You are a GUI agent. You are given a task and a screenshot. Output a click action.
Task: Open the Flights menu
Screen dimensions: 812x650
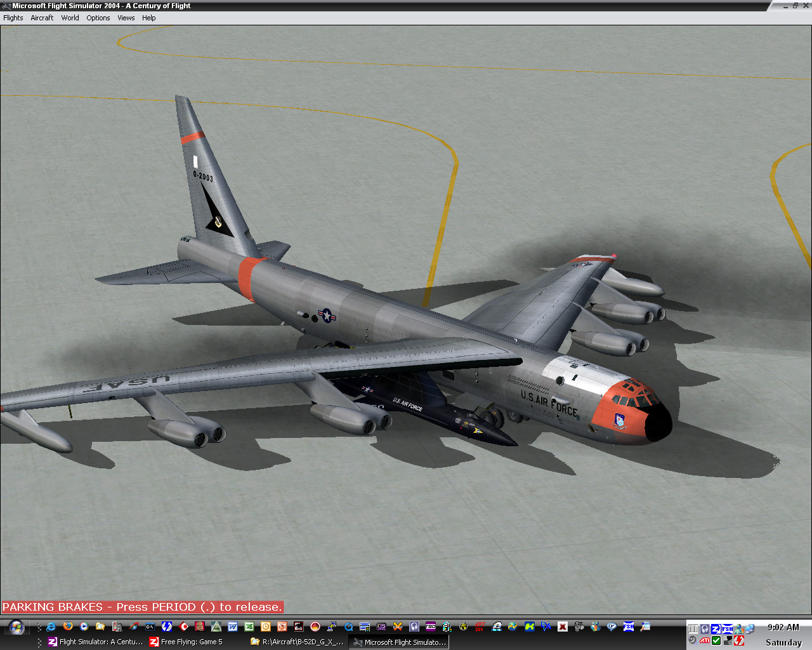[13, 18]
